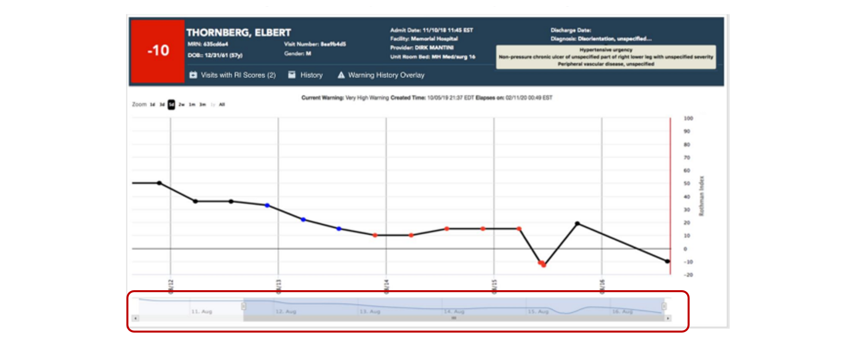868x339 pixels.
Task: Click the left handle of navigator range
Action: pos(243,307)
